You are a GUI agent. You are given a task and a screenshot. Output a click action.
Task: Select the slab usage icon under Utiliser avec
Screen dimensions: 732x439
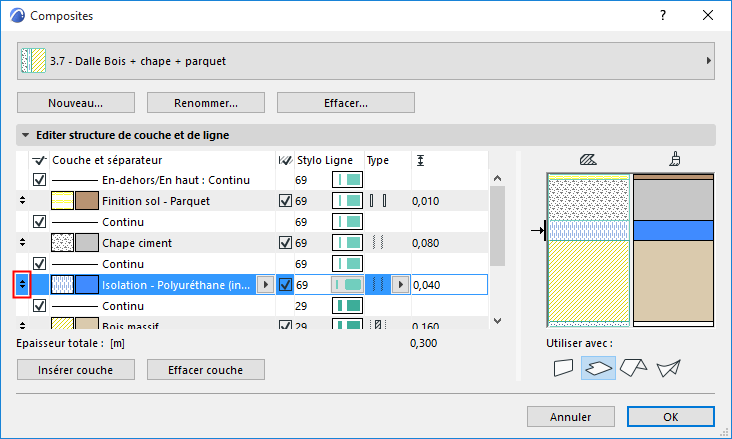pos(598,368)
